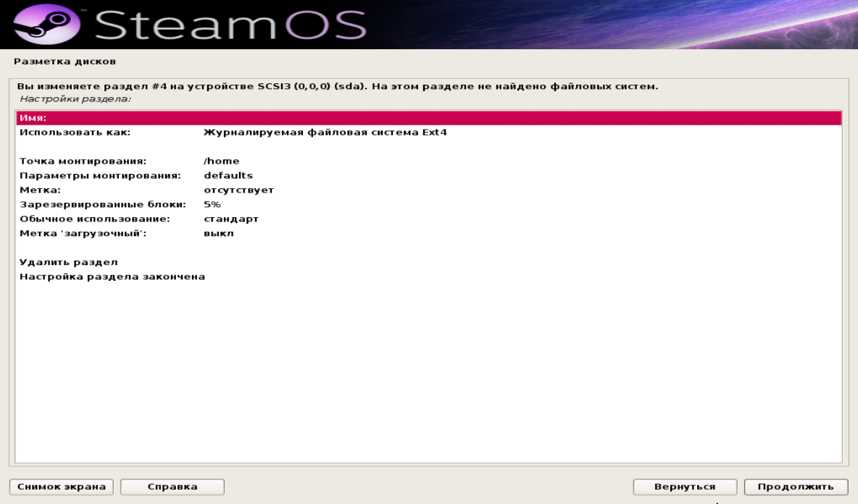Select the "Удалить раздел" entry
The height and width of the screenshot is (504, 858).
68,261
